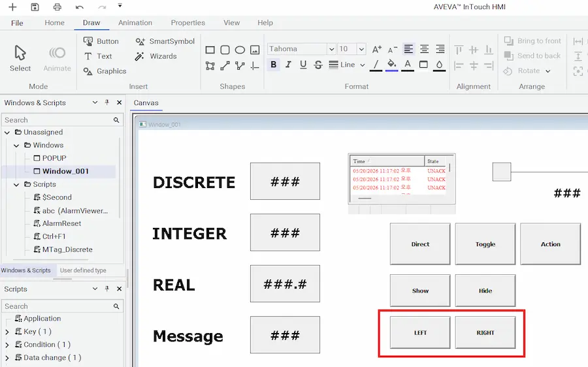Switch to the Properties ribbon tab
The height and width of the screenshot is (367, 588).
[188, 22]
